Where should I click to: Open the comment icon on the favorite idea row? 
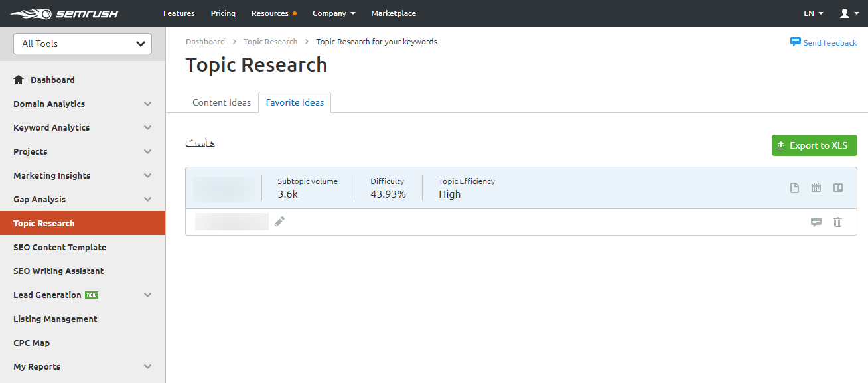click(x=816, y=222)
